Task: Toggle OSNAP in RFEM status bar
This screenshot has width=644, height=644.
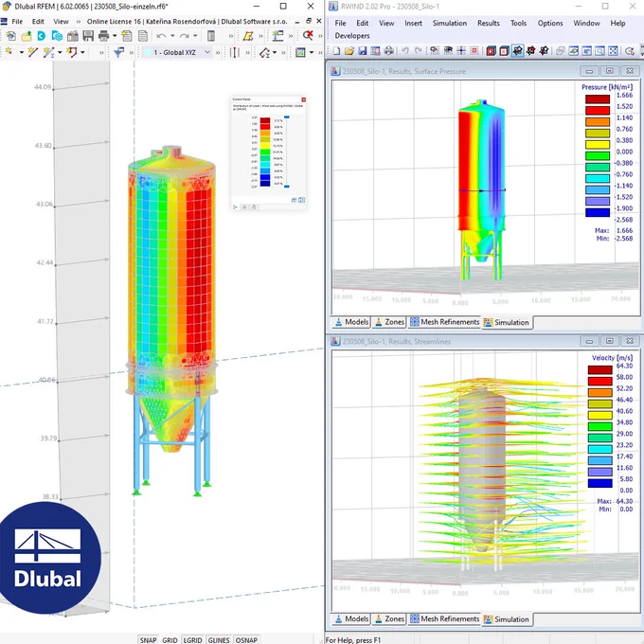Action: click(246, 640)
